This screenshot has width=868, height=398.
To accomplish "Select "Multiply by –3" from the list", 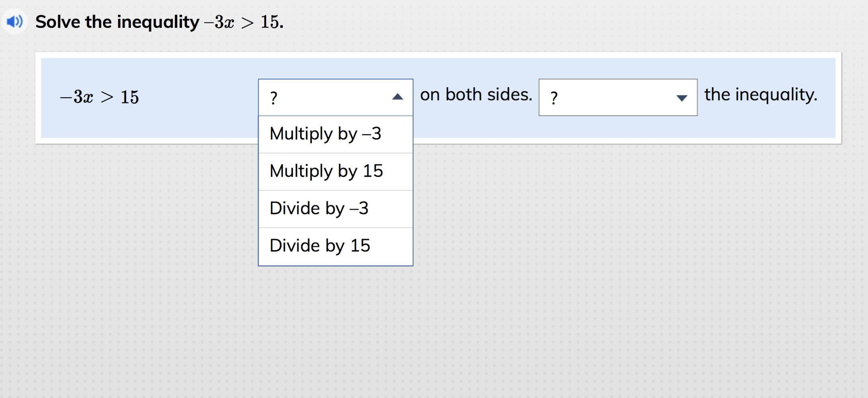I will tap(325, 134).
